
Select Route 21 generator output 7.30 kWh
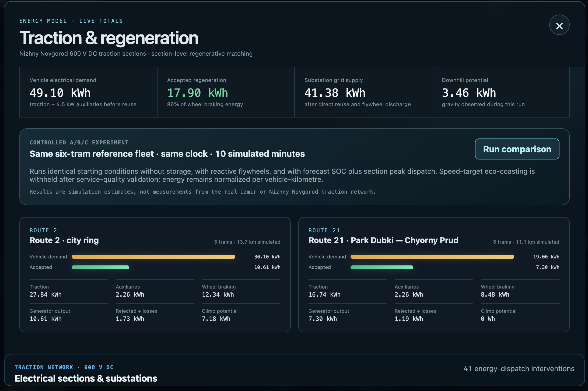coord(323,319)
